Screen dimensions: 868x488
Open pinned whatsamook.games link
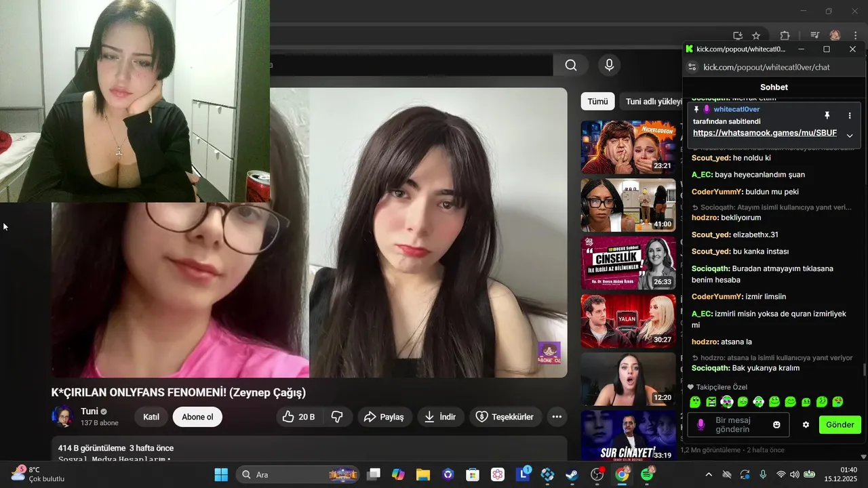point(765,133)
